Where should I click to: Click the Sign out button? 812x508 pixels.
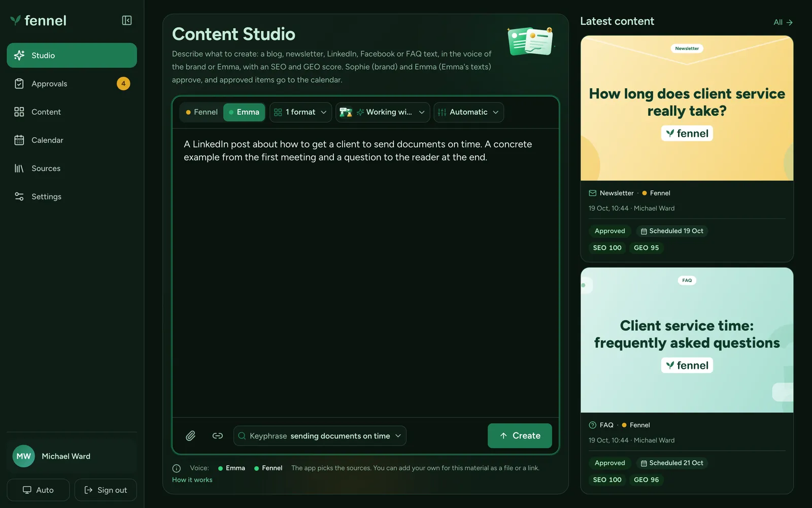point(106,490)
